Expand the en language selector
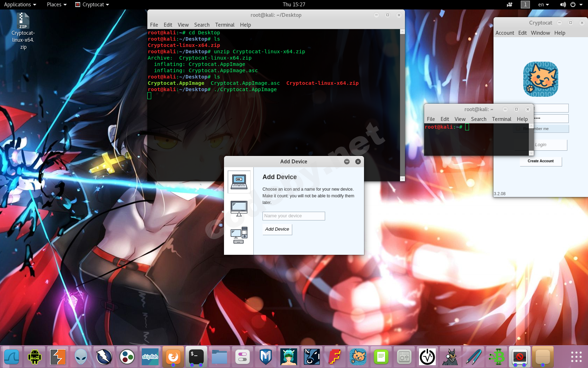 click(x=543, y=5)
